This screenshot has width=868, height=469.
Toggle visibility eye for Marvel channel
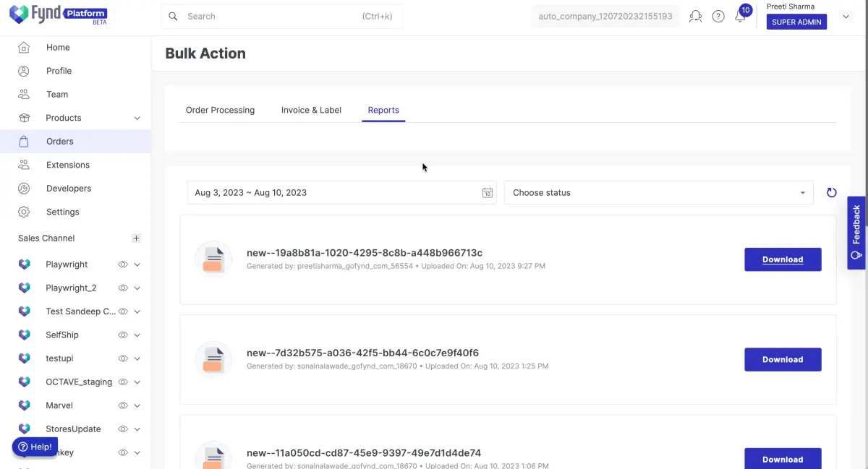123,405
